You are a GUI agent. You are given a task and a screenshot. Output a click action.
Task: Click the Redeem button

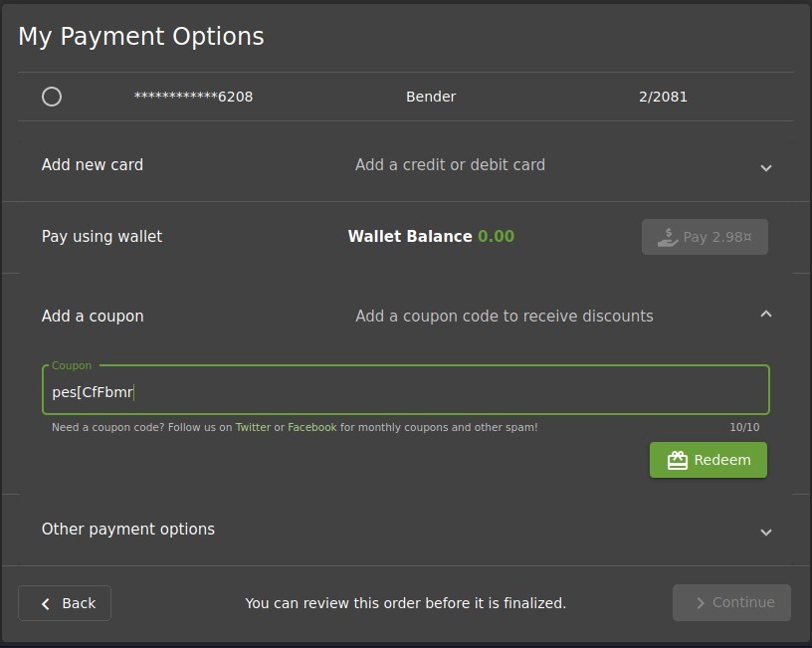point(708,460)
